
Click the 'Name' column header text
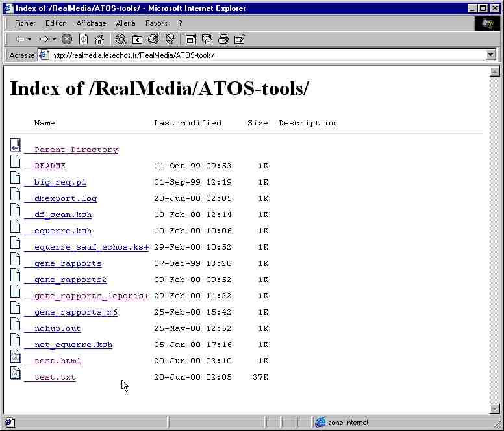click(44, 123)
